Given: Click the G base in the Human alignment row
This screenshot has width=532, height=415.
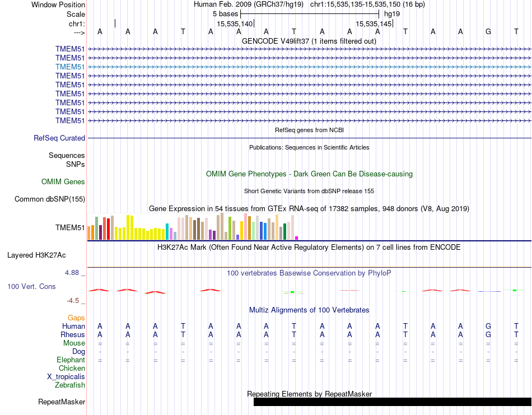Looking at the screenshot, I should [x=488, y=326].
